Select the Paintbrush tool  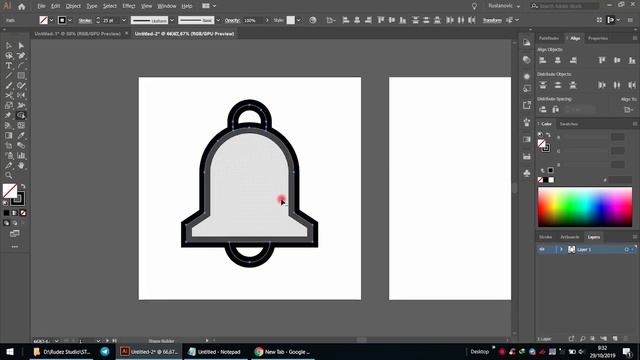[x=9, y=86]
